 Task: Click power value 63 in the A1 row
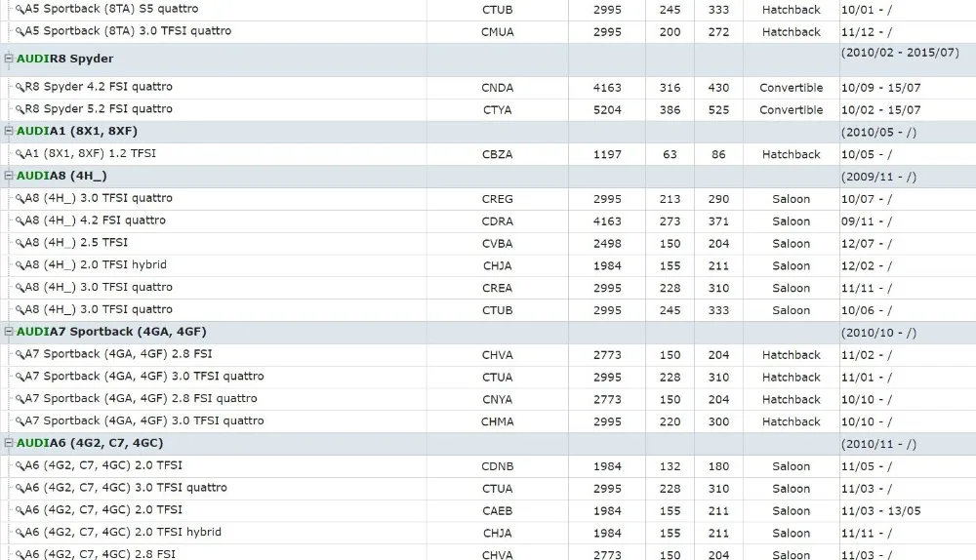pyautogui.click(x=670, y=154)
